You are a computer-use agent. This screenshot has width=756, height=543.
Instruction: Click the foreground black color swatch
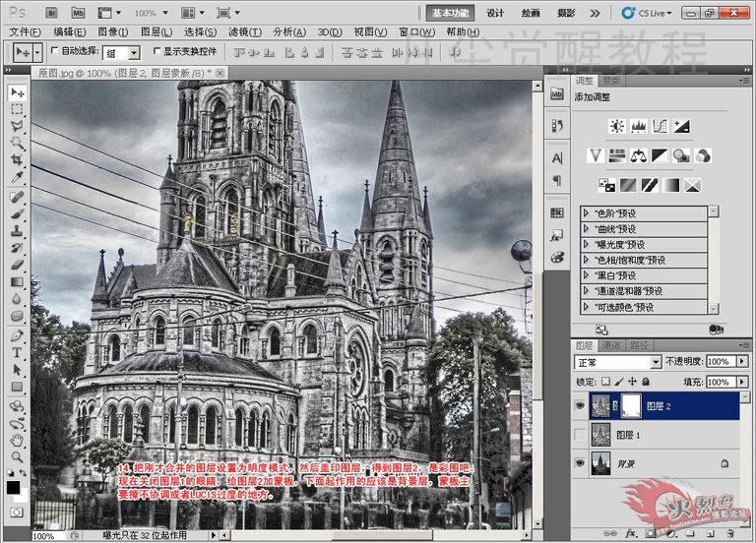13,488
